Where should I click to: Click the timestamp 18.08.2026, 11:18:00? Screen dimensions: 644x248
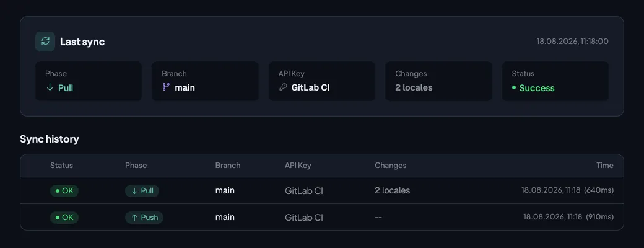pos(573,41)
